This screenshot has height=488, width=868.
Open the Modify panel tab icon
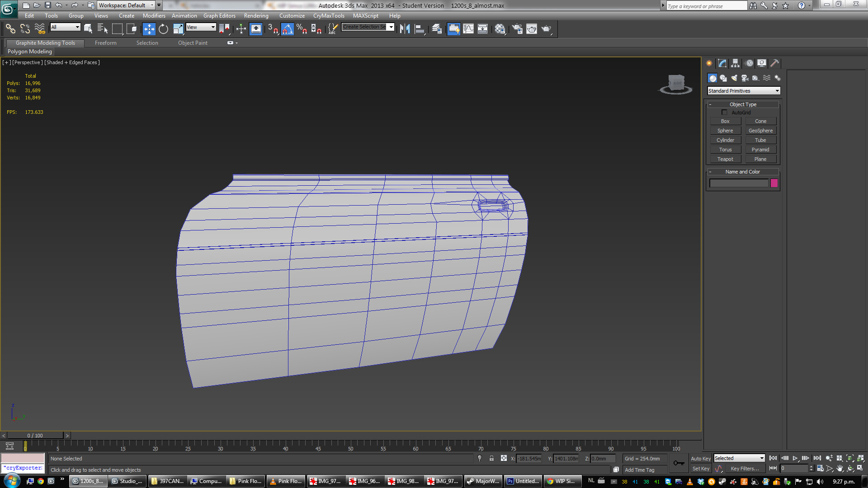click(x=722, y=63)
